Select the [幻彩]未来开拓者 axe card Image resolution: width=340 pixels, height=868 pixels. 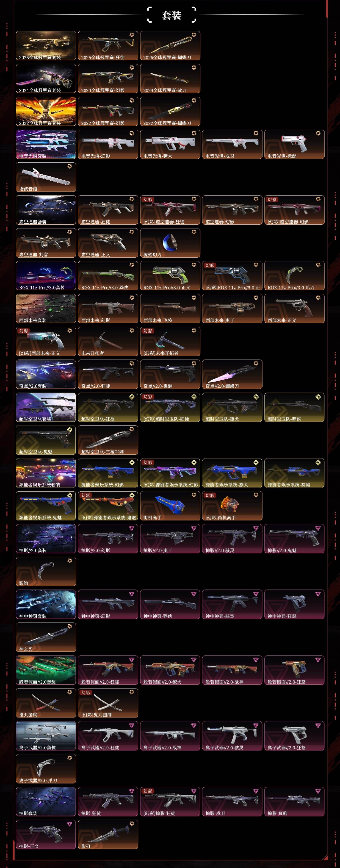(170, 341)
